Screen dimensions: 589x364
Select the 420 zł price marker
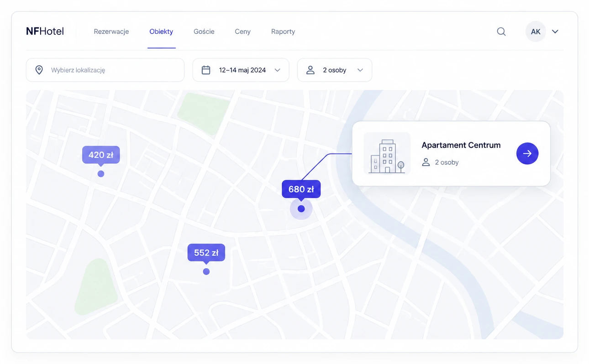(101, 155)
